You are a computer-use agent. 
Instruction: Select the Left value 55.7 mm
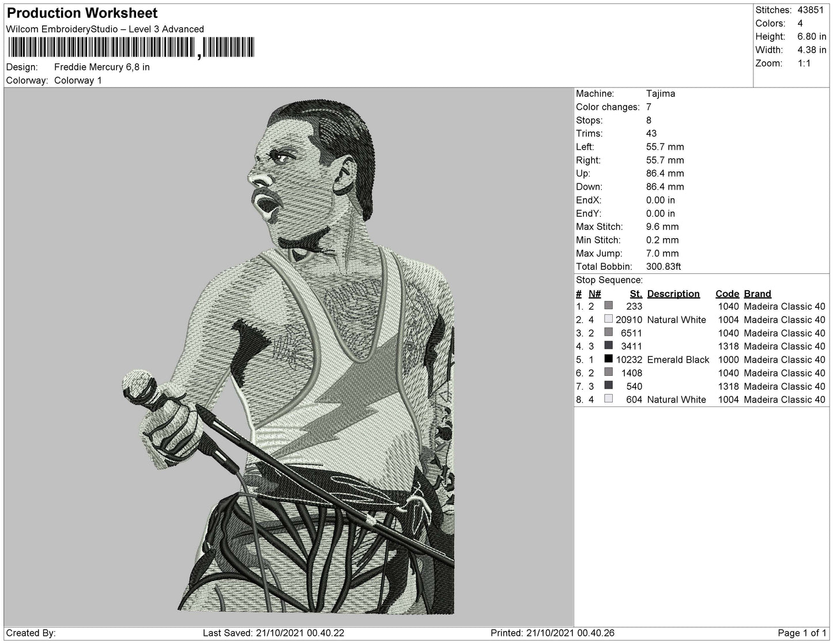pos(665,146)
